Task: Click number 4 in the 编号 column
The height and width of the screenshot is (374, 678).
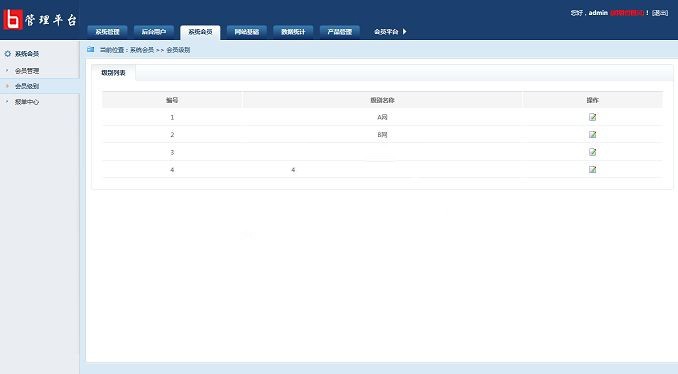Action: [x=172, y=170]
